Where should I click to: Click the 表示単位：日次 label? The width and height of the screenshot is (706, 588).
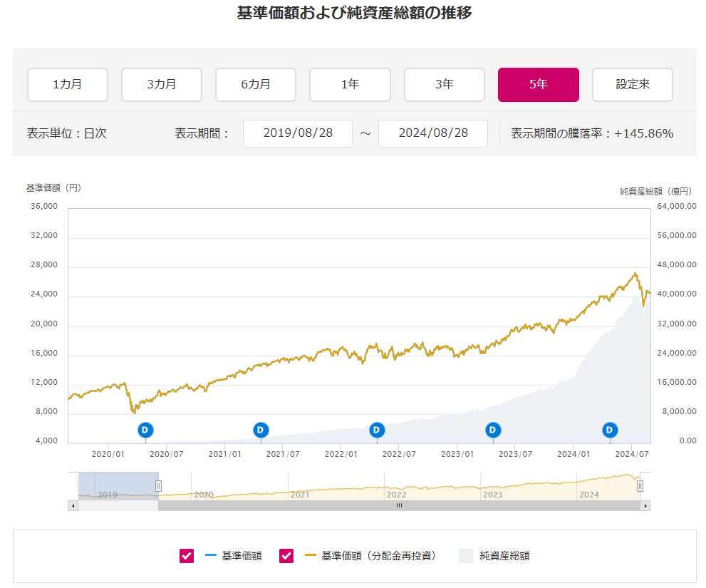point(67,133)
